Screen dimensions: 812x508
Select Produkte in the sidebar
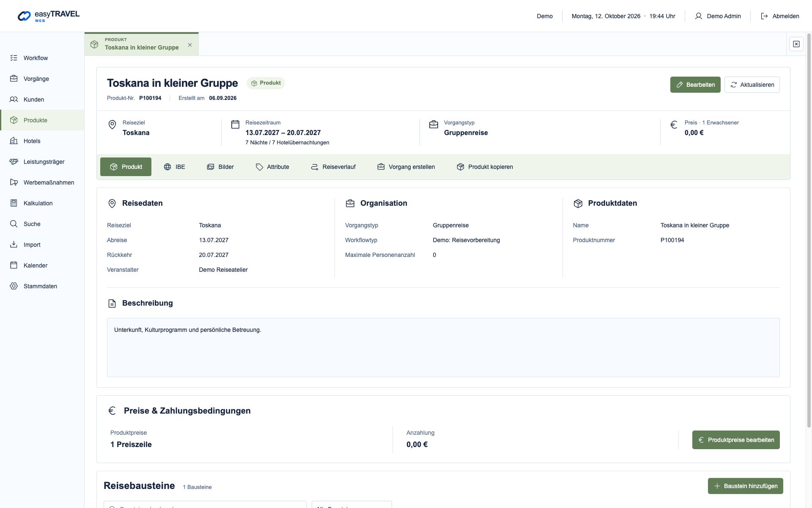tap(42, 120)
